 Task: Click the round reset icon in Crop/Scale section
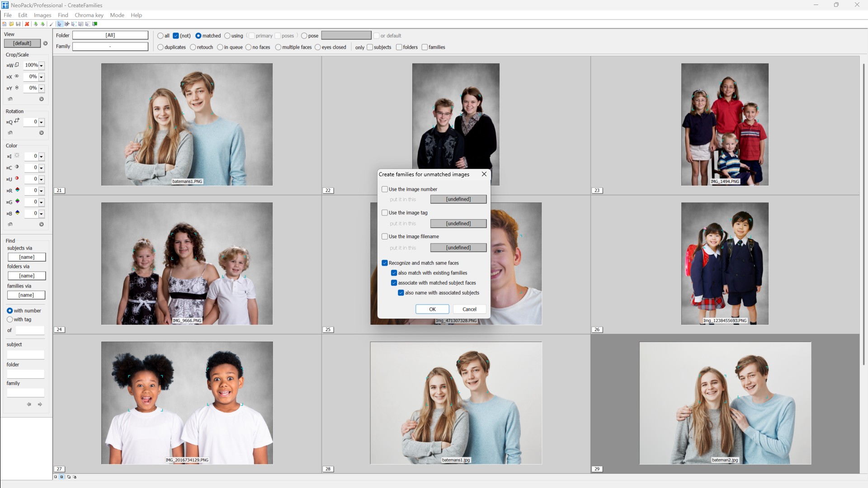pos(42,99)
